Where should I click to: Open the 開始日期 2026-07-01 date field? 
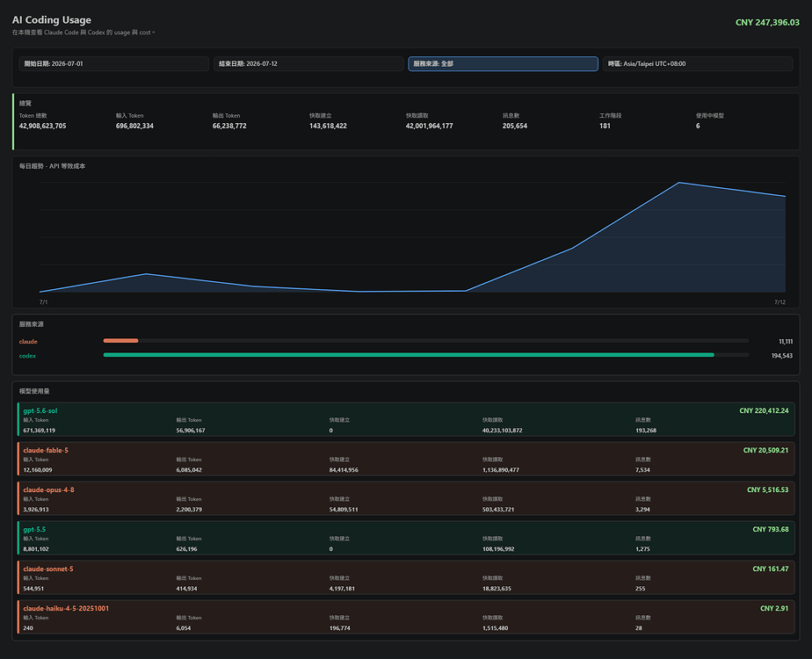click(x=114, y=63)
